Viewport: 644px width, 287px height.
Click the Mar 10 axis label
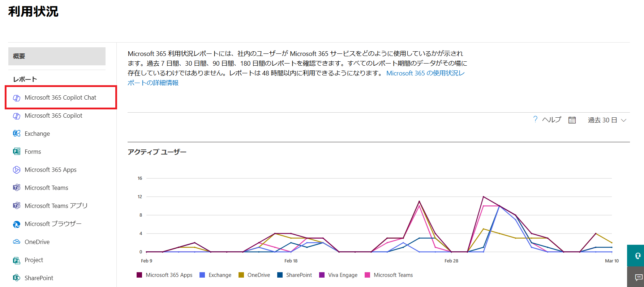[612, 261]
